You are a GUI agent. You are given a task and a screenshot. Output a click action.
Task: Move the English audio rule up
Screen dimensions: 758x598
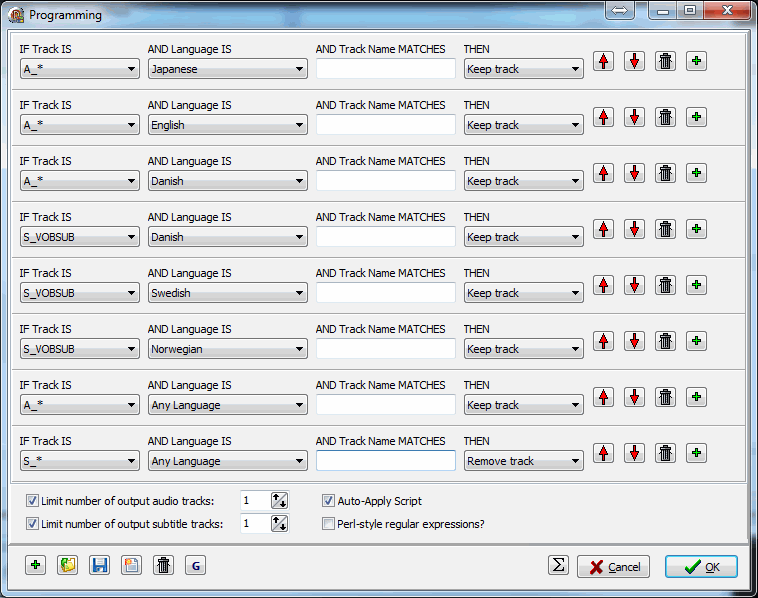pyautogui.click(x=603, y=117)
